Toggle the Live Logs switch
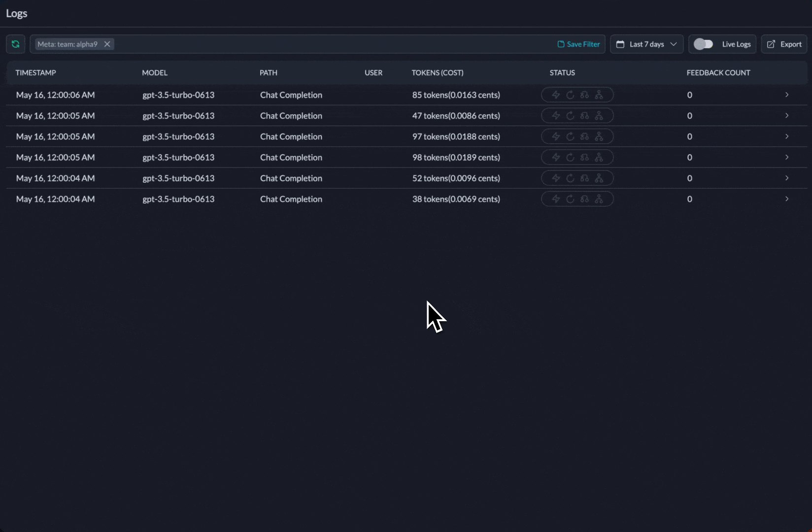 [703, 44]
